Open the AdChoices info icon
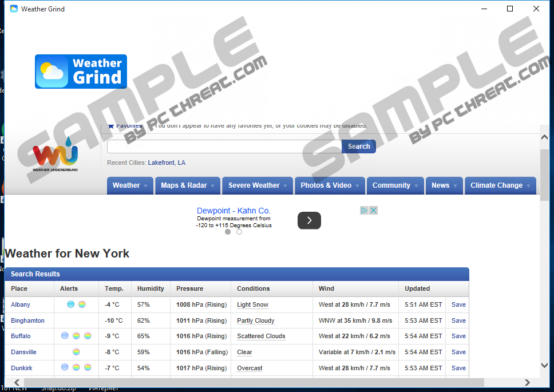Image resolution: width=554 pixels, height=392 pixels. tap(364, 211)
